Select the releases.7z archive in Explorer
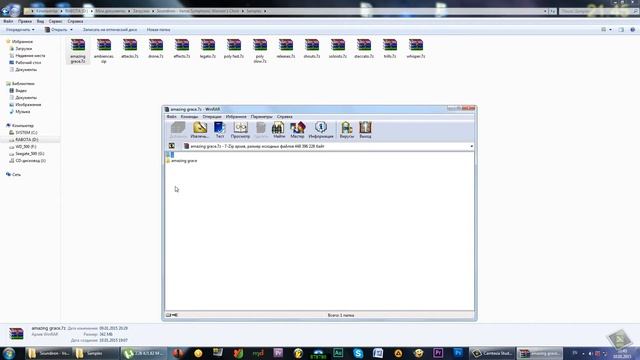The height and width of the screenshot is (360, 640). tap(286, 48)
